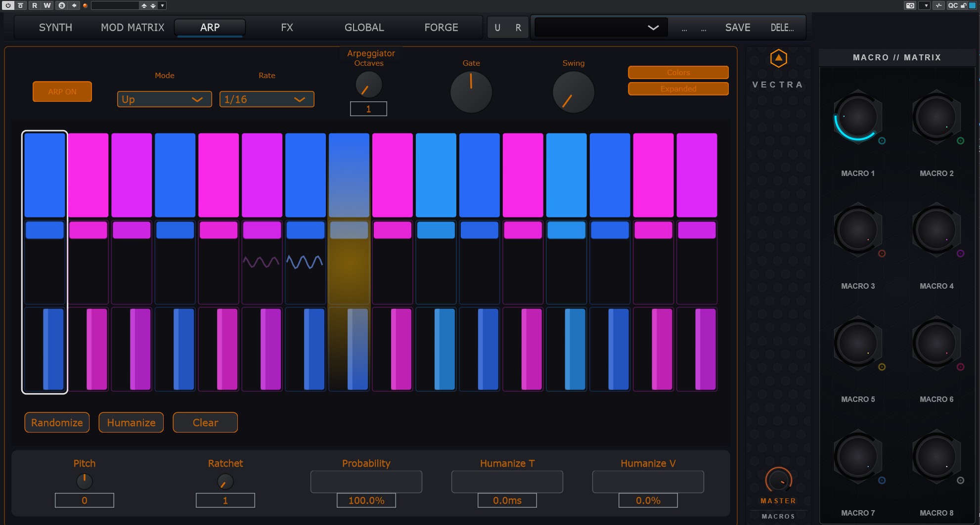Click the load previous preset up-arrow icon
This screenshot has width=980, height=525.
coord(144,5)
